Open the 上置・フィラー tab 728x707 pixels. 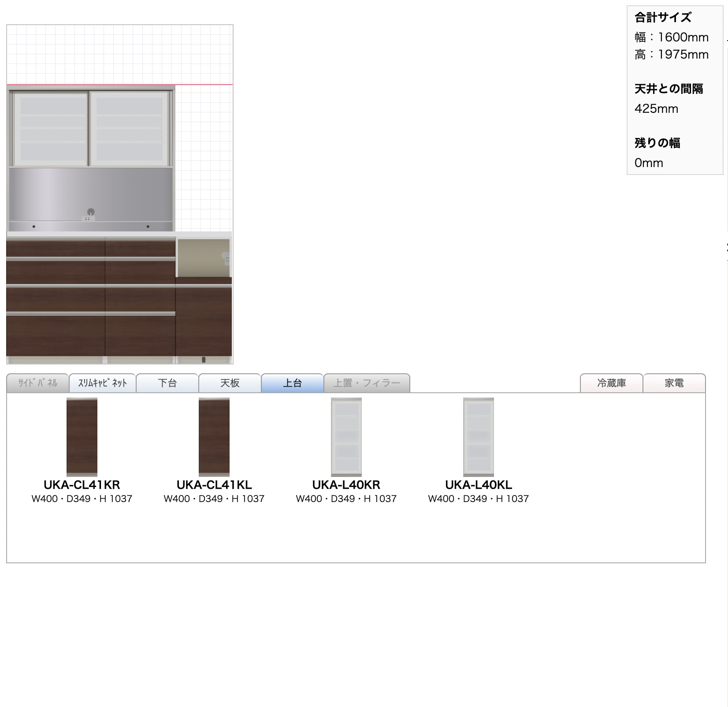pos(367,383)
